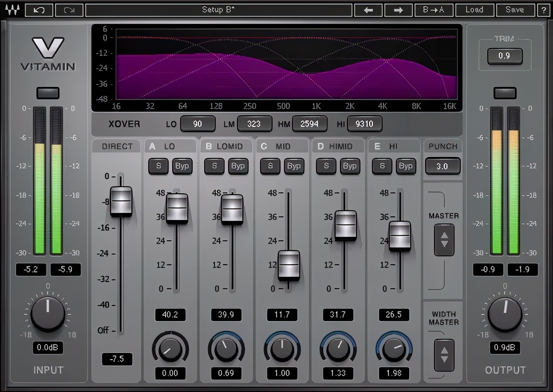Bypass the LO band
The height and width of the screenshot is (392, 553).
(x=182, y=166)
